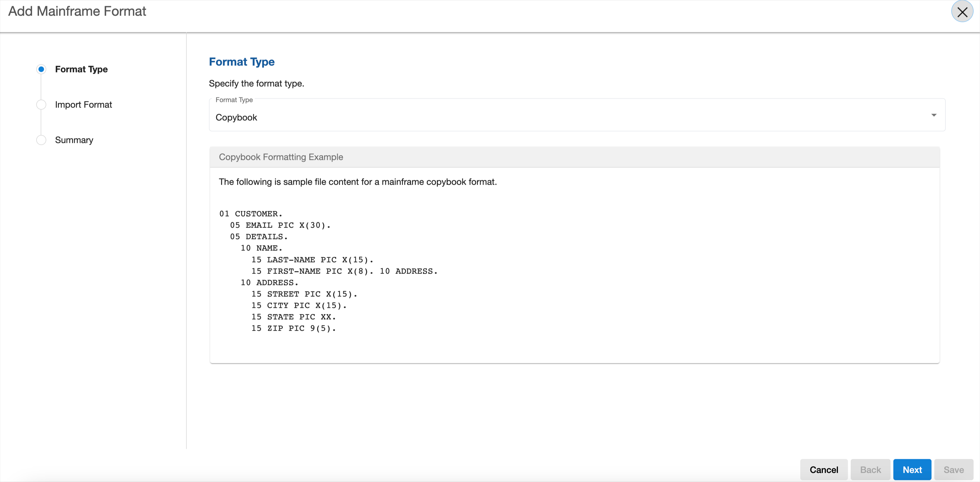Click the Format Type field label
The width and height of the screenshot is (980, 482).
234,100
